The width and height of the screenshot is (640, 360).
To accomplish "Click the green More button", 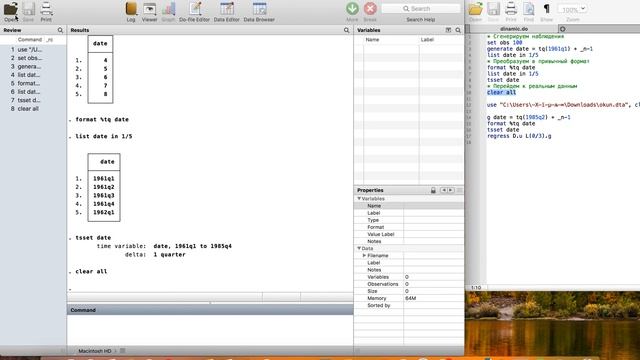I will point(352,11).
